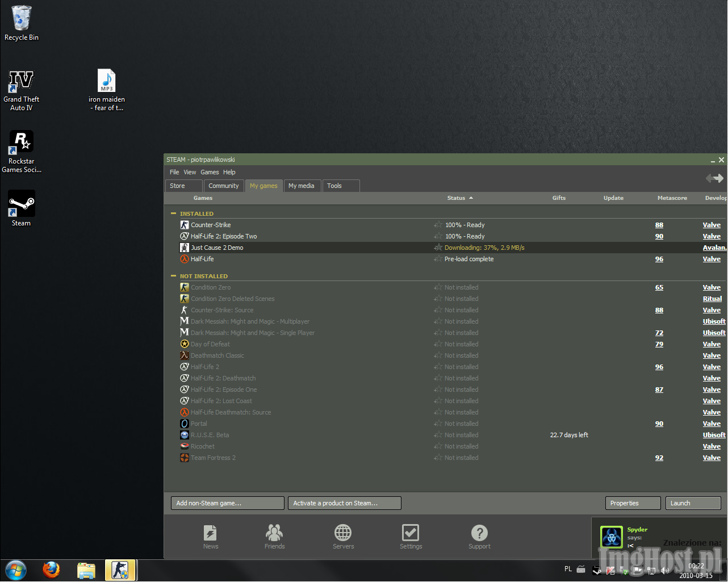Click the Just Cause 2 Demo game icon
This screenshot has height=582, width=728.
click(x=185, y=248)
